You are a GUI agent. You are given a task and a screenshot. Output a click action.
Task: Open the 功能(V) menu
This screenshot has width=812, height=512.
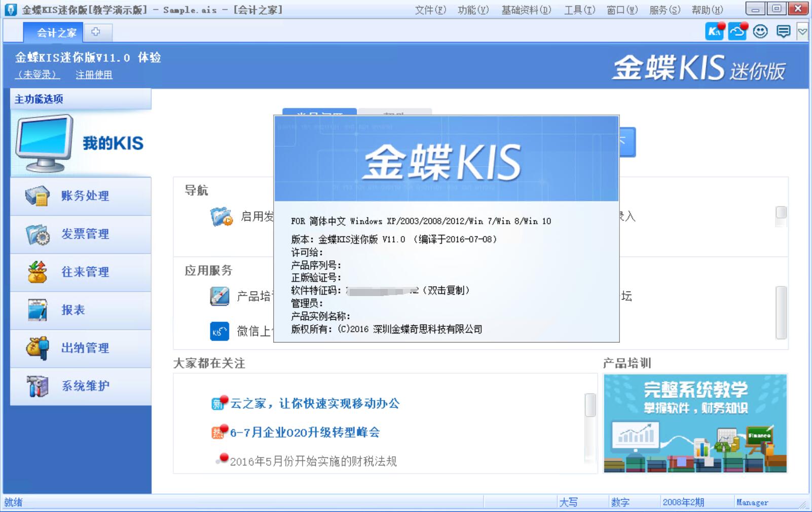point(473,10)
